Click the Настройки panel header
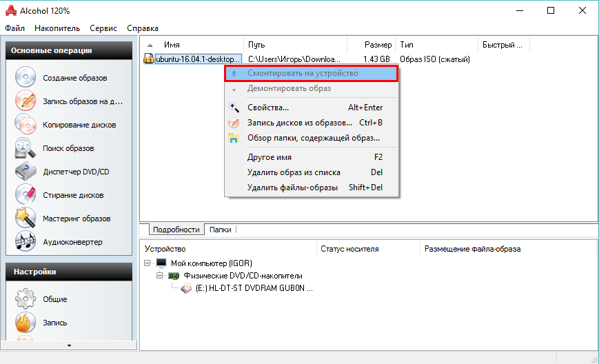 pos(69,272)
